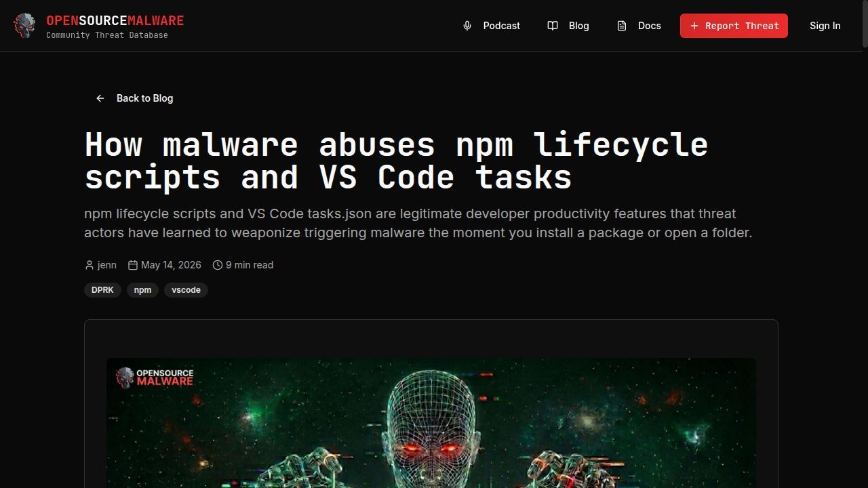Return via Back to Blog link

[134, 98]
